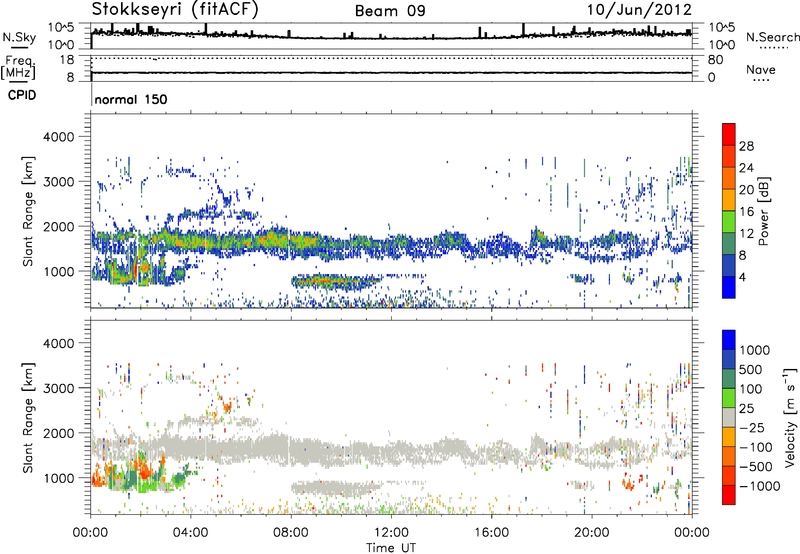The width and height of the screenshot is (800, 554).
Task: Select the 'Beam 09' header label
Action: [x=390, y=11]
